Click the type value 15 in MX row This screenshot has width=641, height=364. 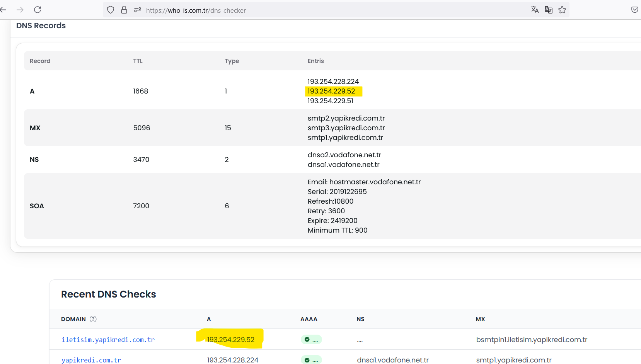pyautogui.click(x=228, y=128)
